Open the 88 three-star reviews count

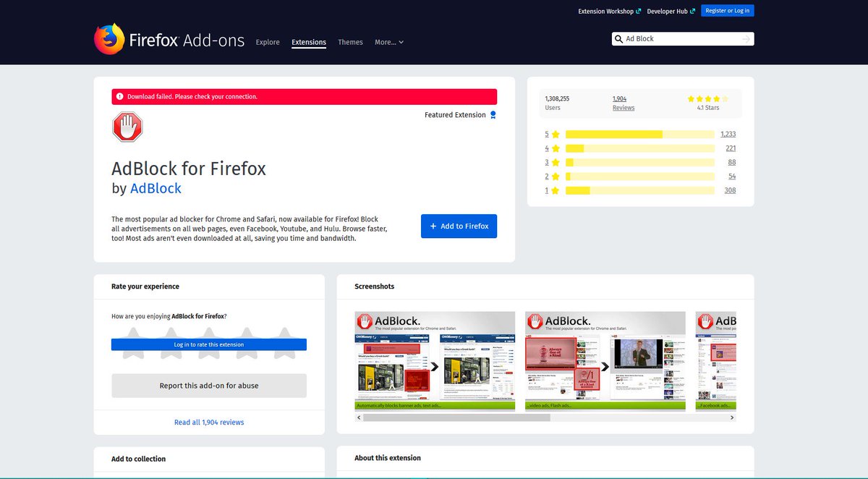[732, 163]
